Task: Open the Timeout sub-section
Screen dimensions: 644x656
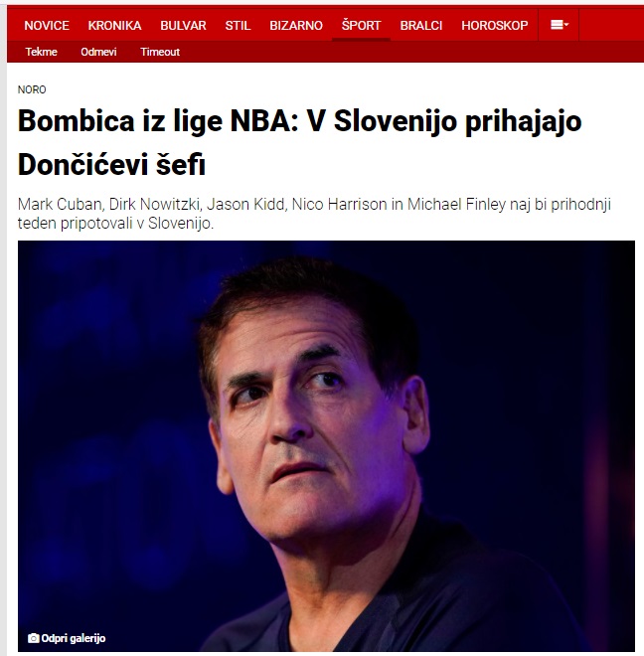Action: pos(160,52)
